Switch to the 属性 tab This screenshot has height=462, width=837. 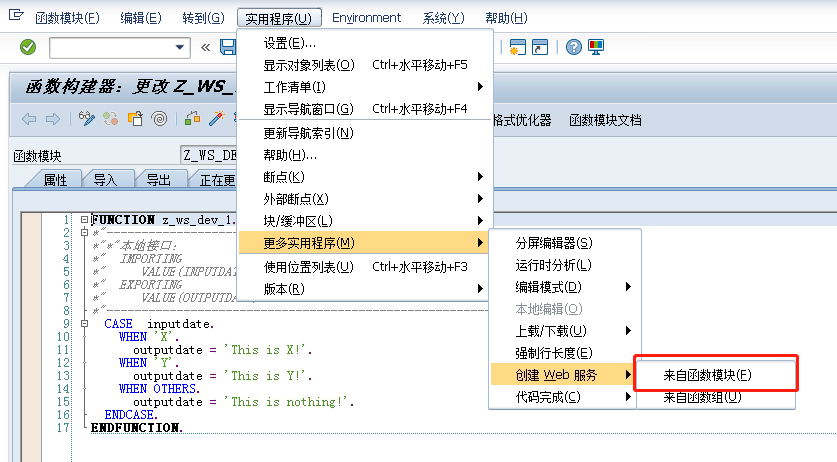pos(55,180)
